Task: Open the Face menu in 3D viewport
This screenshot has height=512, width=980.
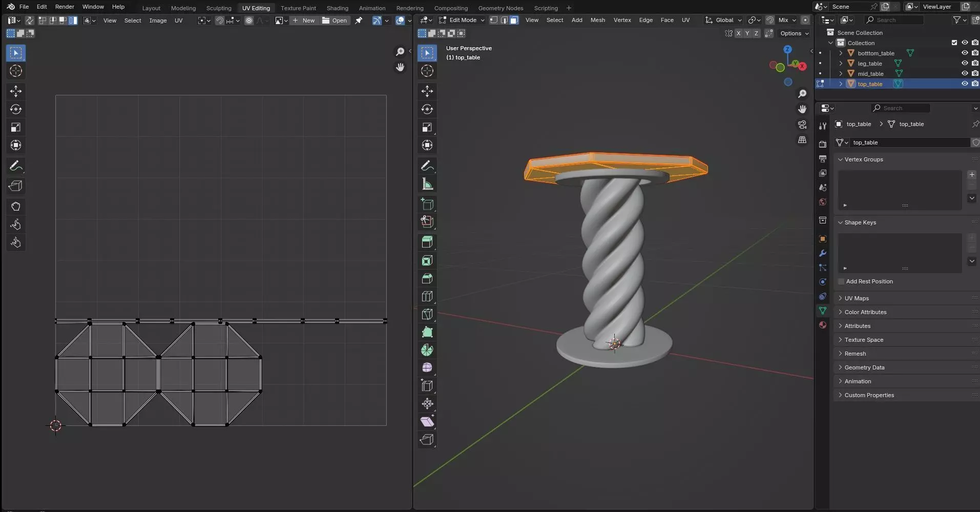Action: (667, 20)
